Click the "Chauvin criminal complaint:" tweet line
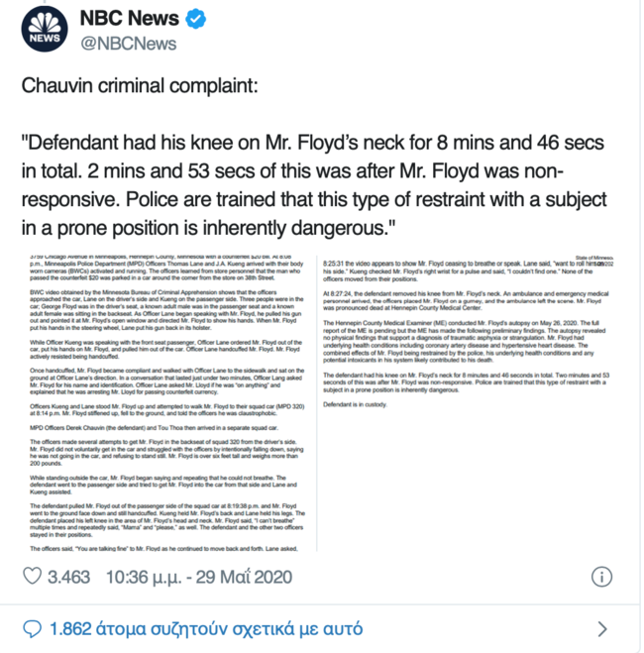 tap(140, 86)
